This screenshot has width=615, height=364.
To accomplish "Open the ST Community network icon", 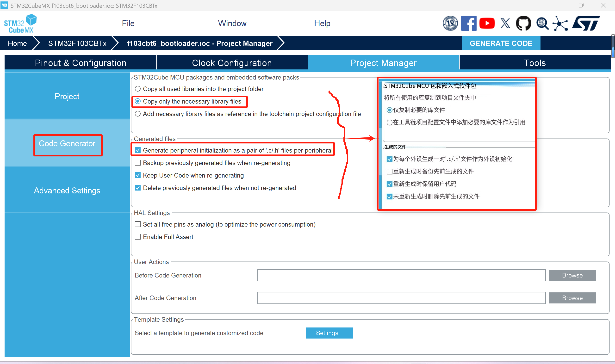I will [x=560, y=23].
